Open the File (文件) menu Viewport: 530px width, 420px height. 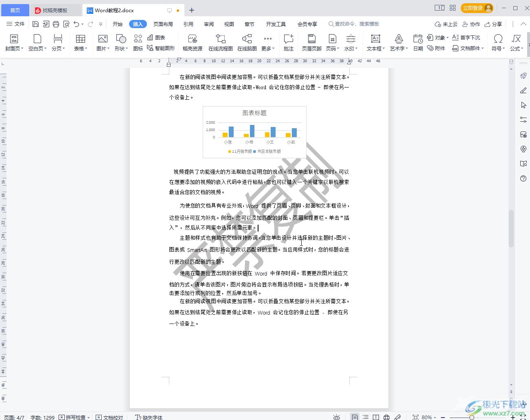pos(15,24)
